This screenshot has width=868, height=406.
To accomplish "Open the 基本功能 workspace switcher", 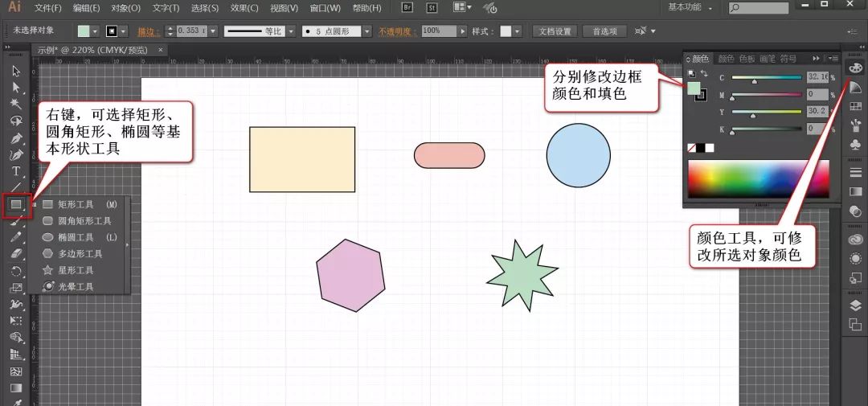I will click(x=690, y=7).
